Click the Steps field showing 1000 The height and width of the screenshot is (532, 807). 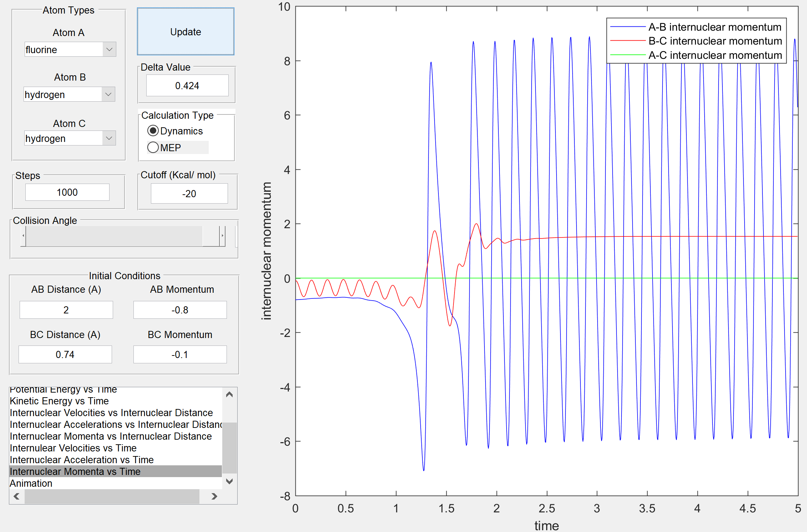point(67,192)
